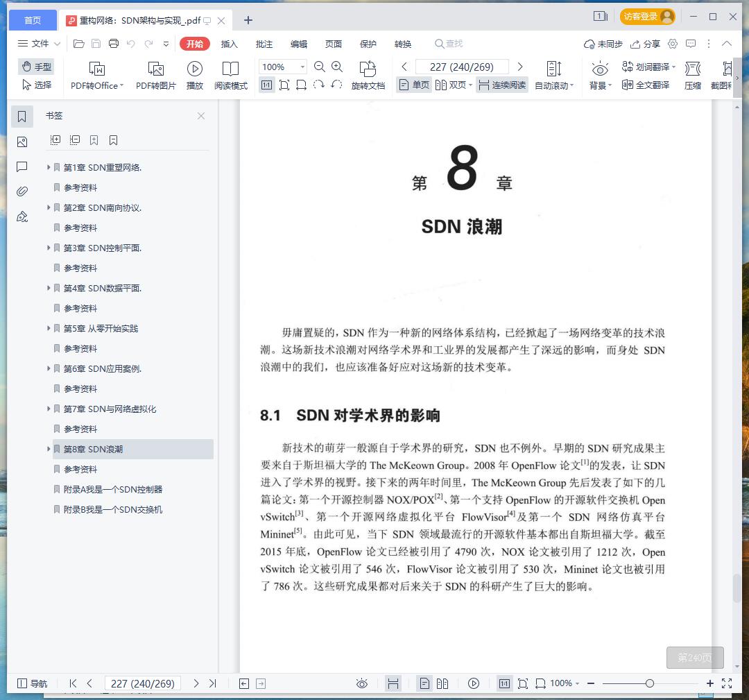Select the 选择 selection tool
Screen dimensions: 749x700
36,85
